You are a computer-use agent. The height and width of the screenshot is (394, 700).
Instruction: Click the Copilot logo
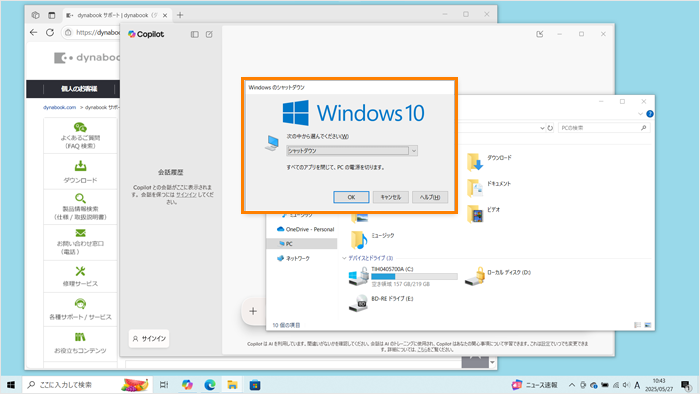(x=146, y=34)
